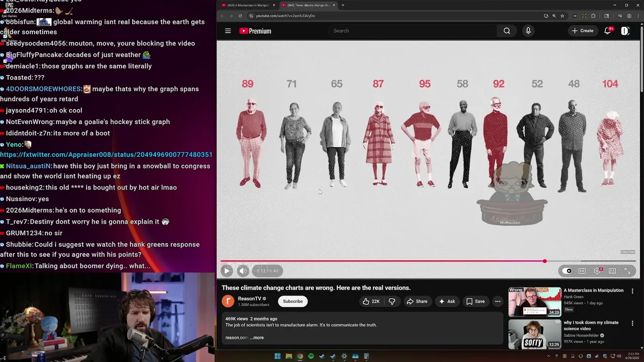Screen dimensions: 644x362
Task: Bookmark this page with star icon
Action: [x=562, y=16]
